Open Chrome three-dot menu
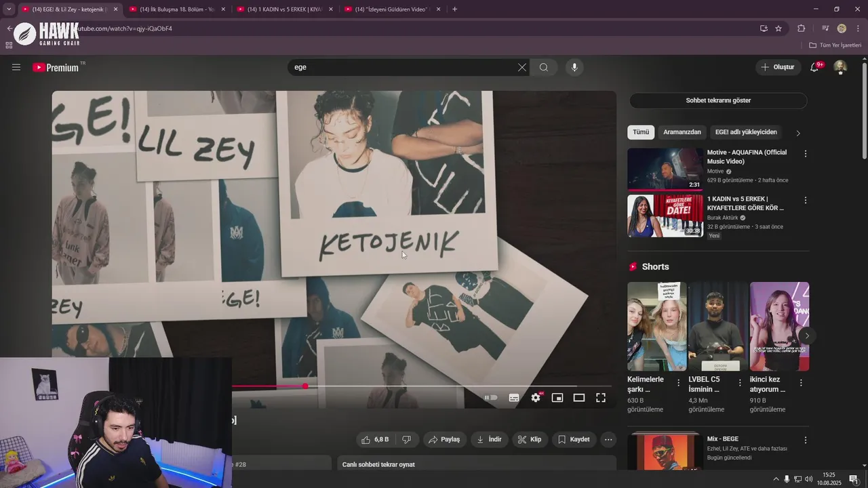This screenshot has width=868, height=488. [x=859, y=28]
